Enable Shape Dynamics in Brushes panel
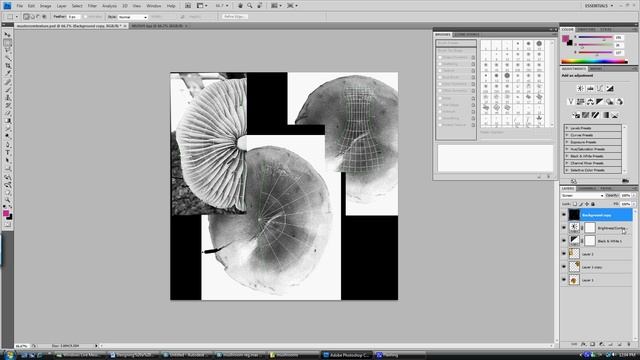The width and height of the screenshot is (640, 360). pos(440,57)
